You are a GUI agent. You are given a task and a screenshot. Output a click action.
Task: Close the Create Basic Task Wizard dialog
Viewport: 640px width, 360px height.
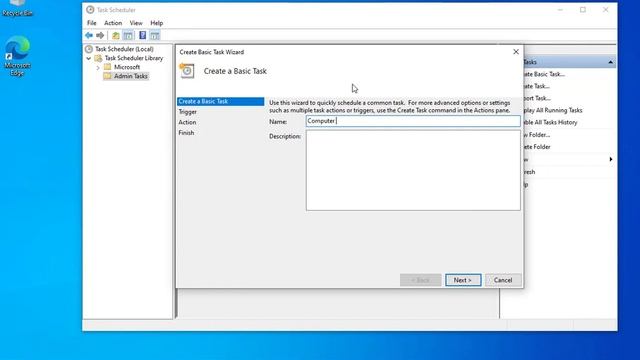click(x=516, y=52)
